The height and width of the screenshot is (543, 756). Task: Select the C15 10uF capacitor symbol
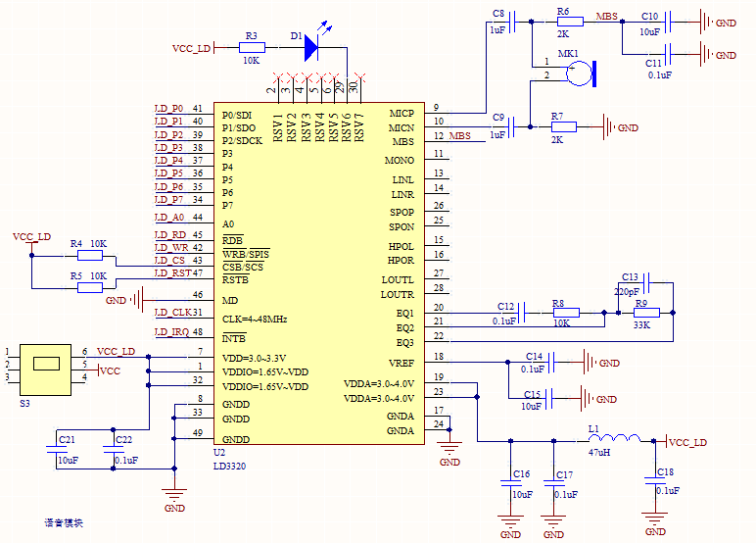[548, 399]
